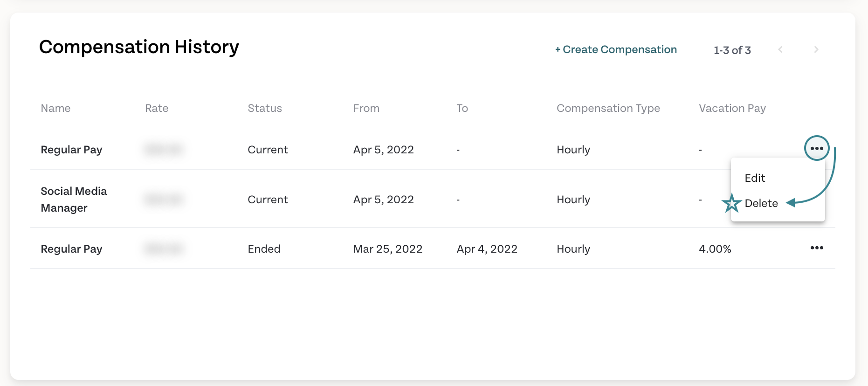868x386 pixels.
Task: Select the Social Media Manager row name
Action: [x=74, y=200]
